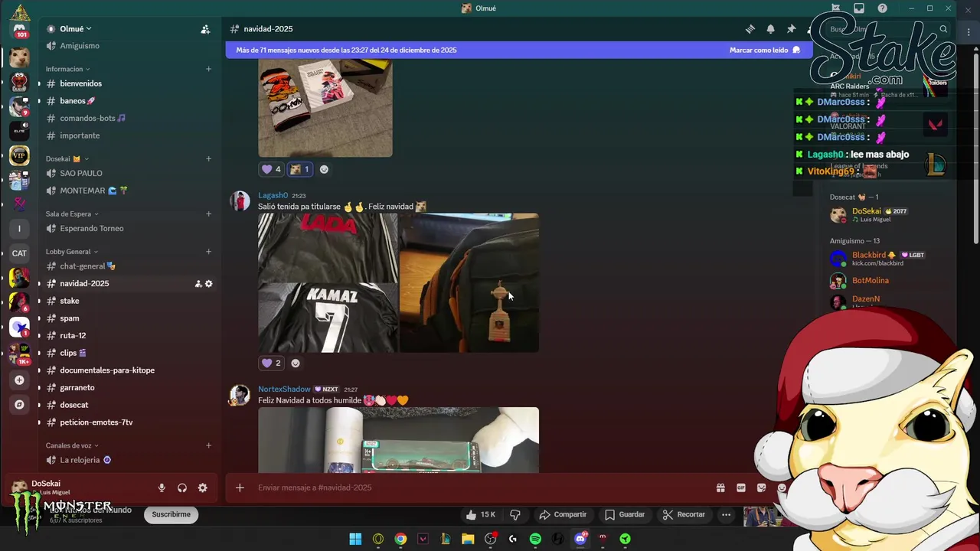Open Spotify from the taskbar
980x551 pixels.
click(x=535, y=539)
